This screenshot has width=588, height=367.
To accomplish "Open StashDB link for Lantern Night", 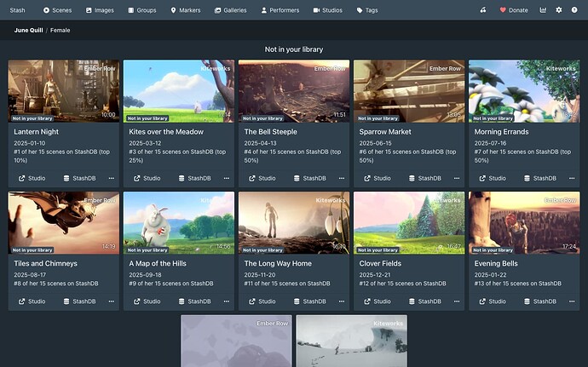I will [x=79, y=179].
